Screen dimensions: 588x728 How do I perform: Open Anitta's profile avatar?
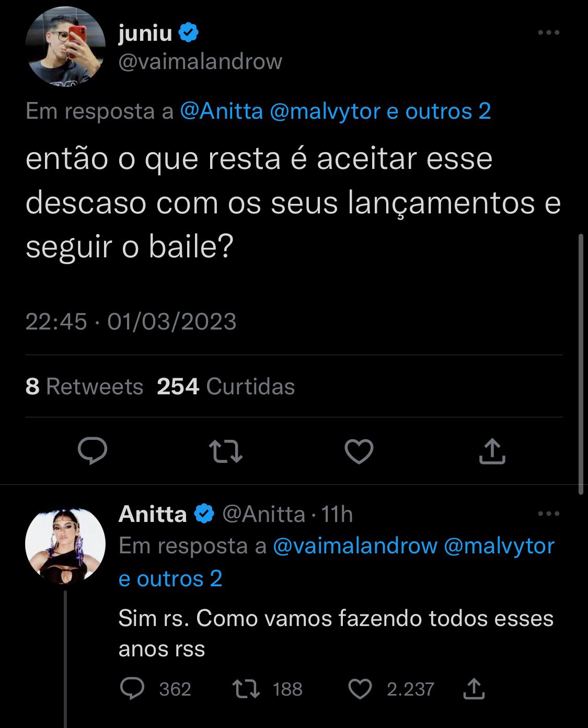(x=65, y=544)
